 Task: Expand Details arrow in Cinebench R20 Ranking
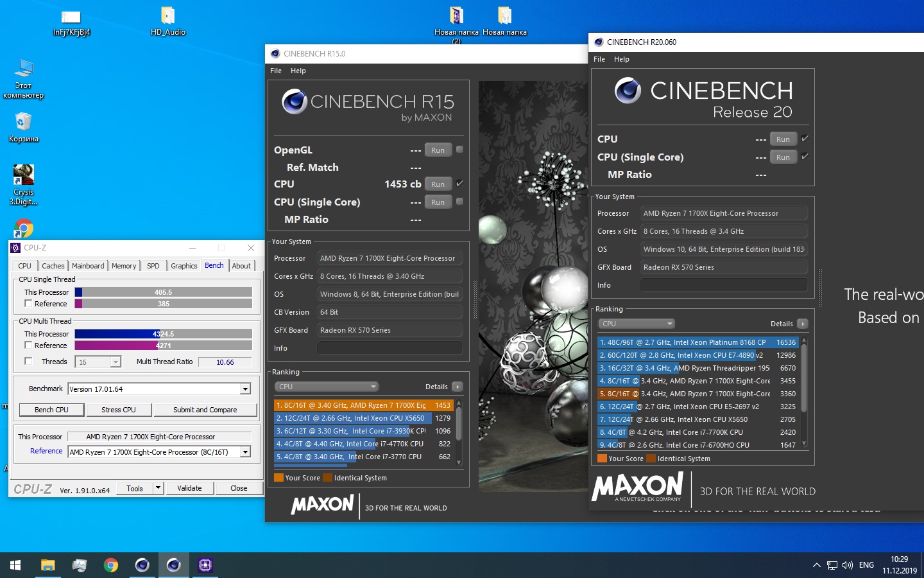pyautogui.click(x=803, y=324)
